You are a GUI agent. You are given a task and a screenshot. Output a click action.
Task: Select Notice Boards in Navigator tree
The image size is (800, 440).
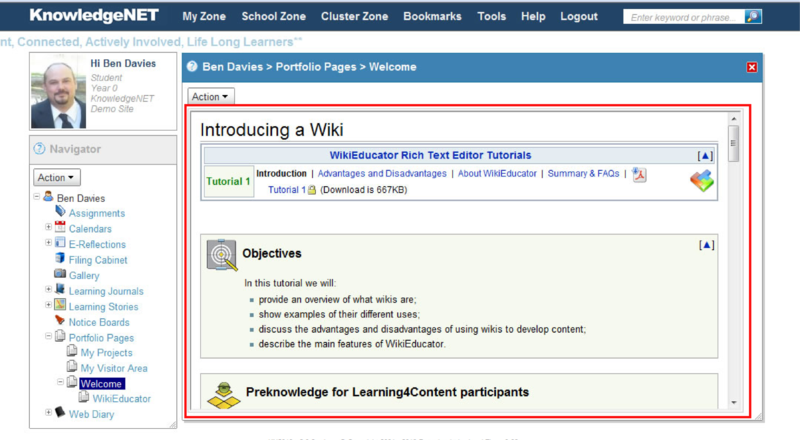pyautogui.click(x=99, y=323)
